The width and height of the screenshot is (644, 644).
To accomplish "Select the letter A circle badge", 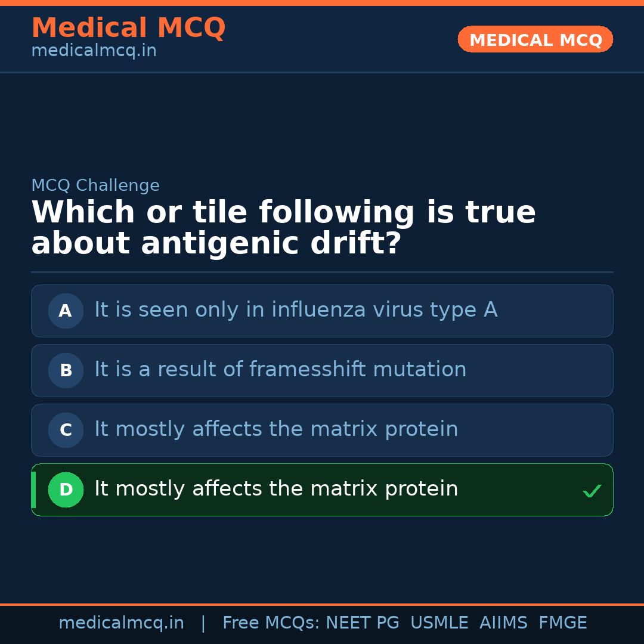I will tap(66, 311).
